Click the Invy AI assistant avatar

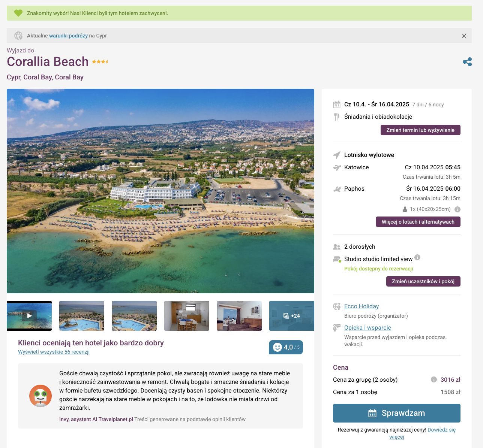tap(40, 396)
